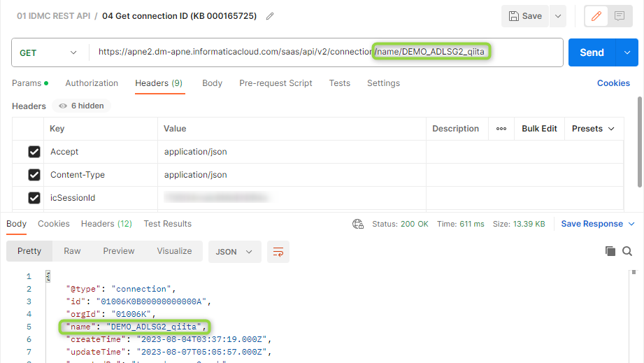This screenshot has width=644, height=363.
Task: Click the Send button
Action: (x=592, y=52)
